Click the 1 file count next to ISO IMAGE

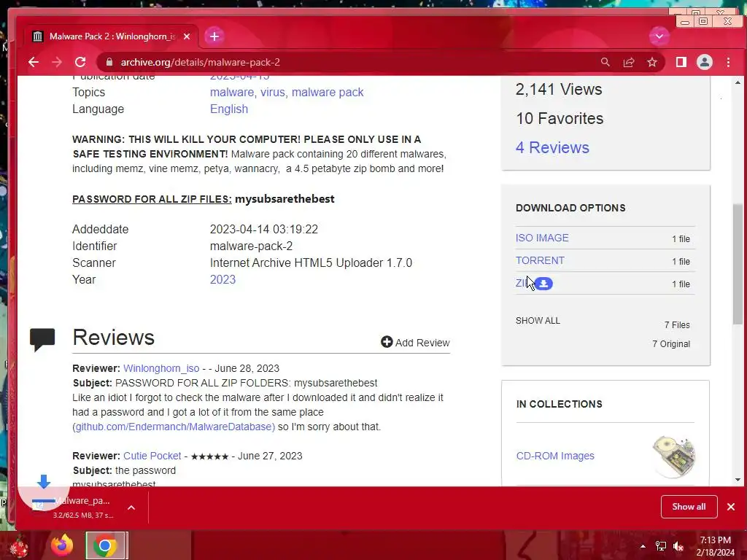point(681,239)
